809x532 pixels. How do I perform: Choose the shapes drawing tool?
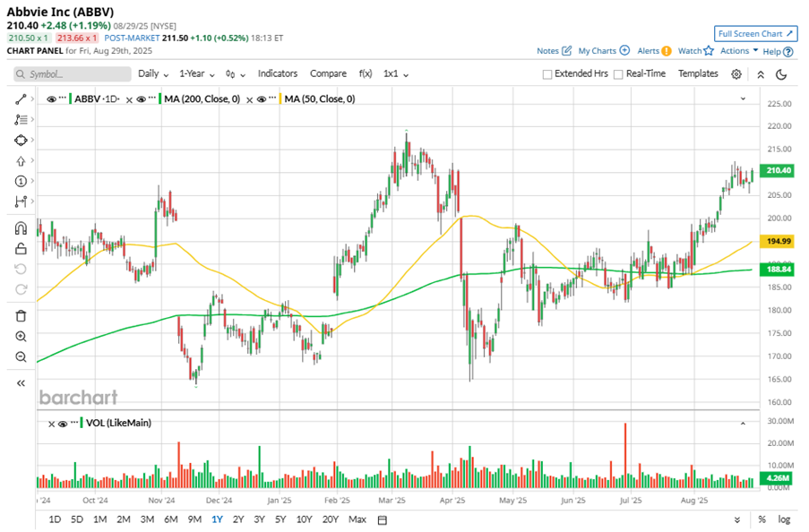tap(21, 140)
